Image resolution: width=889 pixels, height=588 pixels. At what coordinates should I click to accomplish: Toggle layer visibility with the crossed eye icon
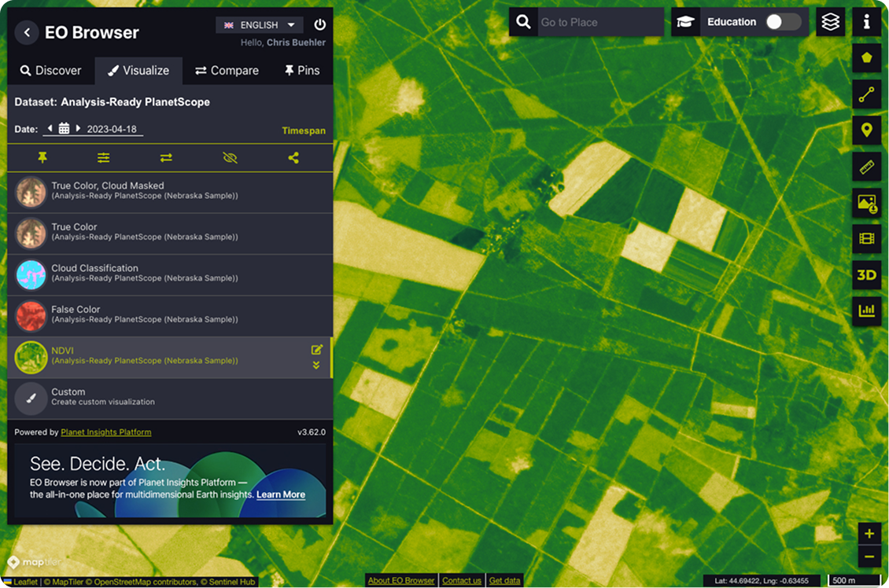(x=230, y=157)
